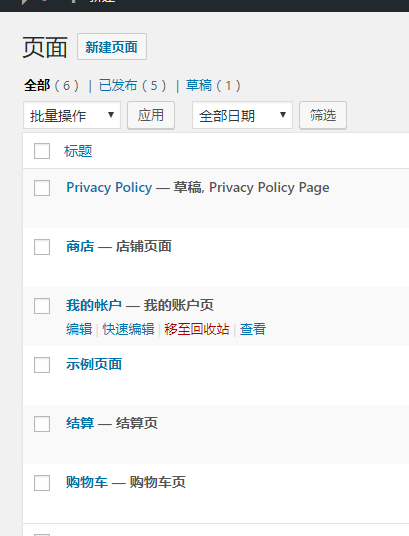Click the 应用 apply button
Image resolution: width=409 pixels, height=536 pixels.
coord(151,115)
